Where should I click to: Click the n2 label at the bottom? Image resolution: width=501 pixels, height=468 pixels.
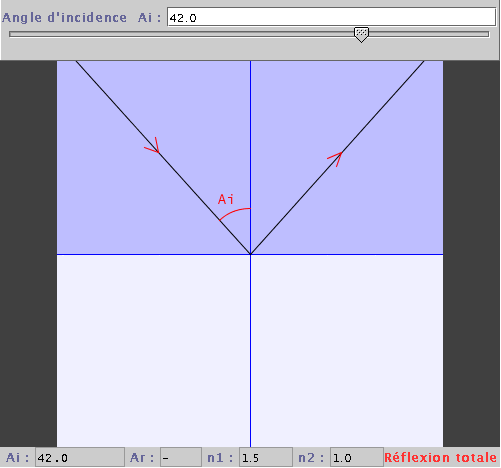pos(311,457)
